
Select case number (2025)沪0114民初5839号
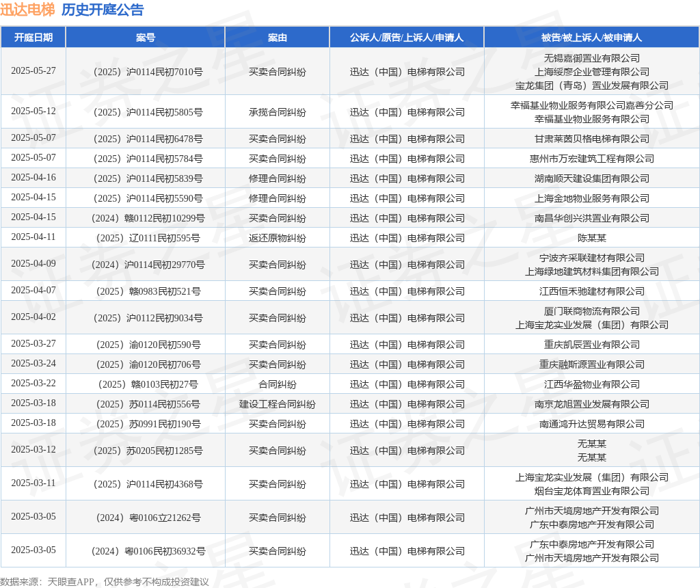click(148, 178)
